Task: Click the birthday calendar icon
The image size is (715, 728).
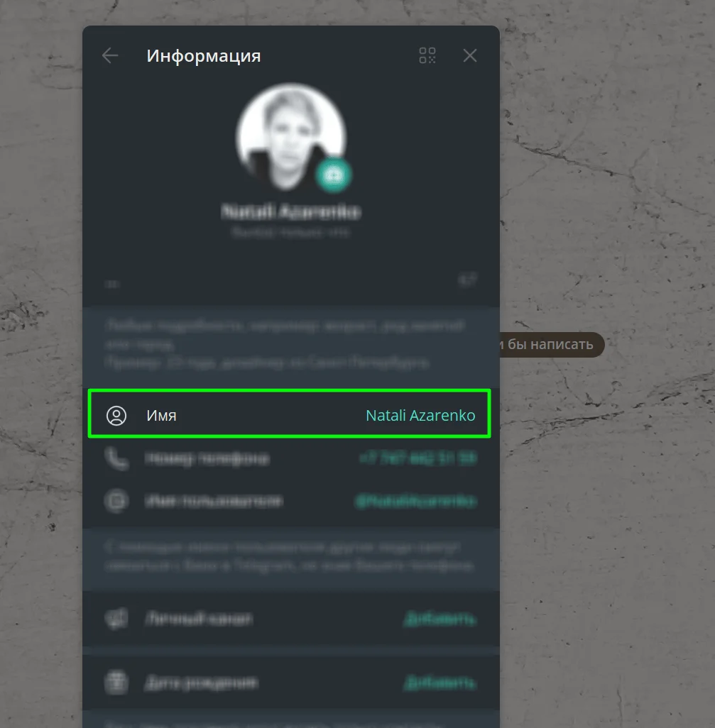Action: [116, 683]
